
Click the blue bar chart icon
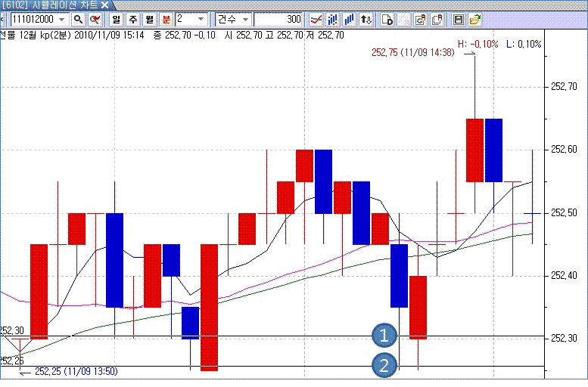pos(349,19)
